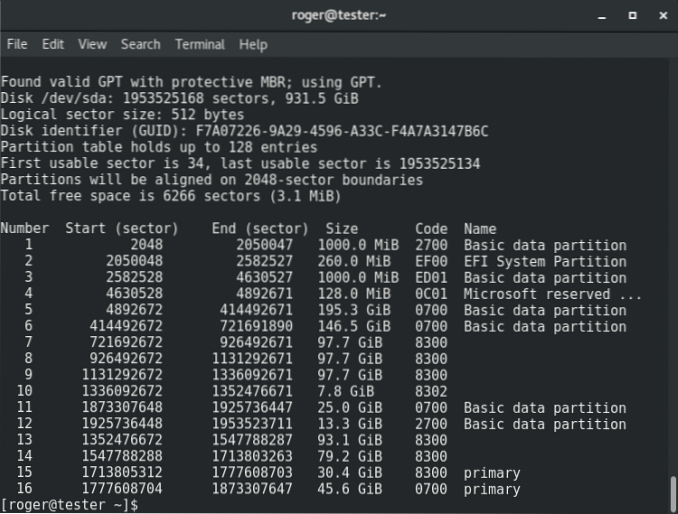Click start sector 2050048
Image resolution: width=678 pixels, height=514 pixels.
coord(134,261)
